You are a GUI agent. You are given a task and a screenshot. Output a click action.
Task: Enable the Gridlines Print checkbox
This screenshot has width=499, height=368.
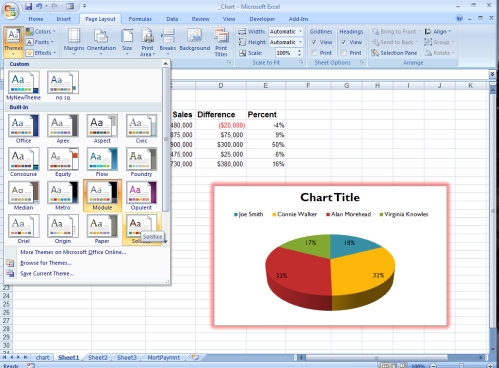pos(314,53)
